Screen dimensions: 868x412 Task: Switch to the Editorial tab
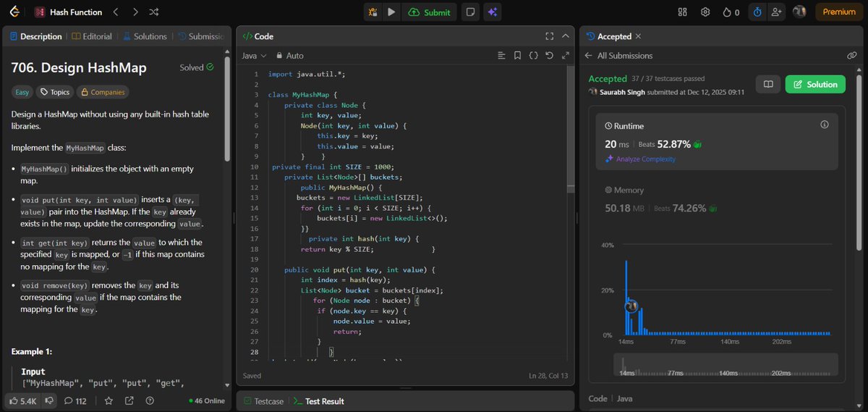(93, 36)
